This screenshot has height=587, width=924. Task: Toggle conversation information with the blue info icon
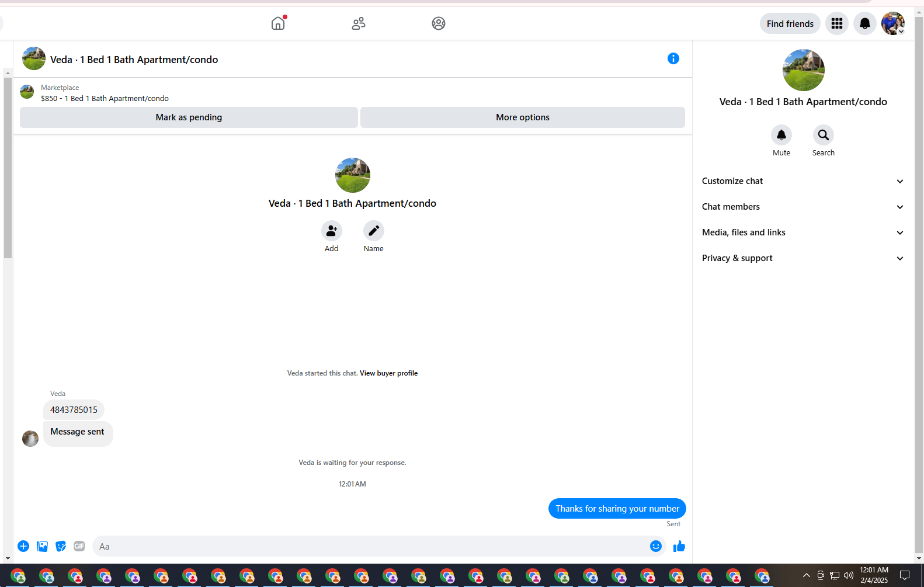pos(673,58)
